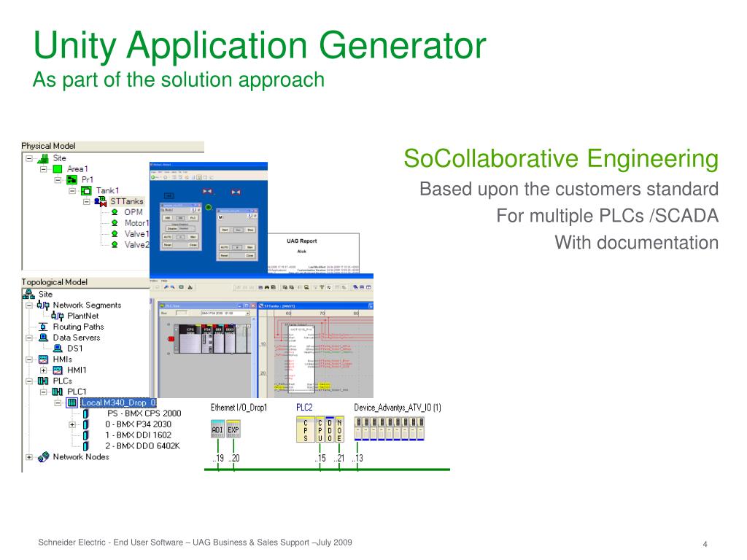Click the PLCs rack icon

[x=43, y=381]
